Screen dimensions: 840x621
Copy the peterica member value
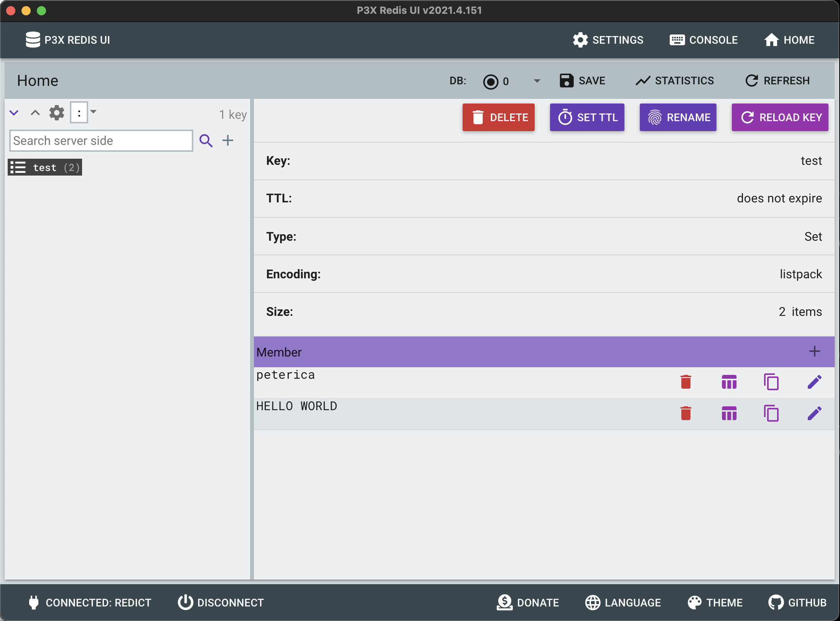click(x=771, y=382)
